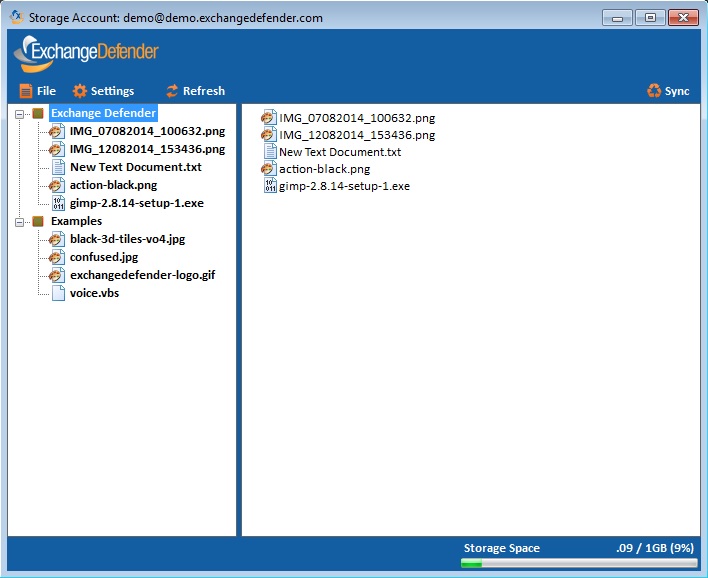The height and width of the screenshot is (578, 708).
Task: Click the action-black.png icon in right pane
Action: point(269,169)
